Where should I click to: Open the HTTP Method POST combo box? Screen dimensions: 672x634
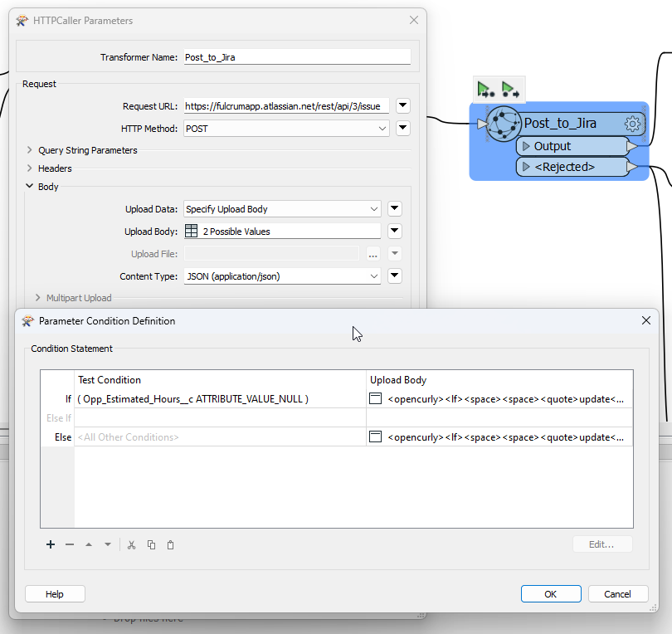286,129
